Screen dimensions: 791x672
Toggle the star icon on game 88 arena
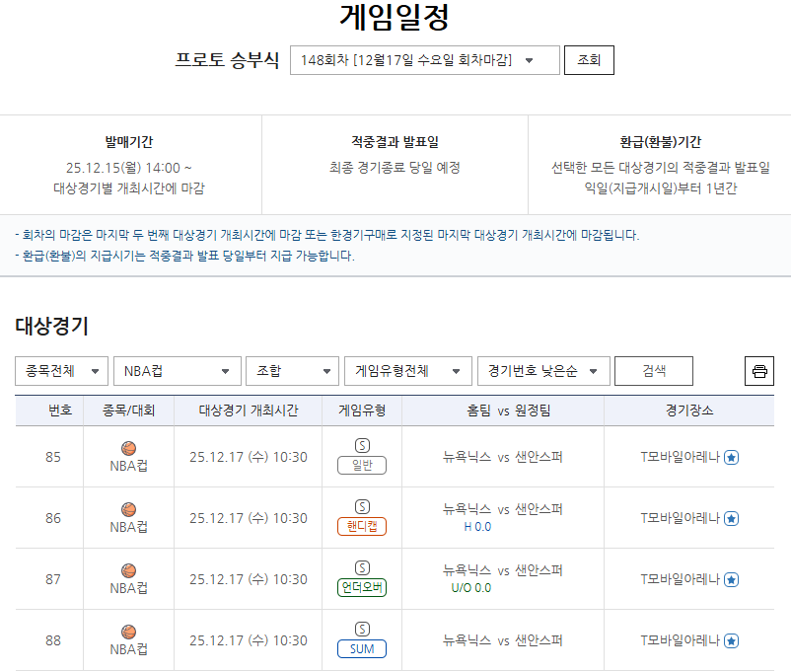730,640
